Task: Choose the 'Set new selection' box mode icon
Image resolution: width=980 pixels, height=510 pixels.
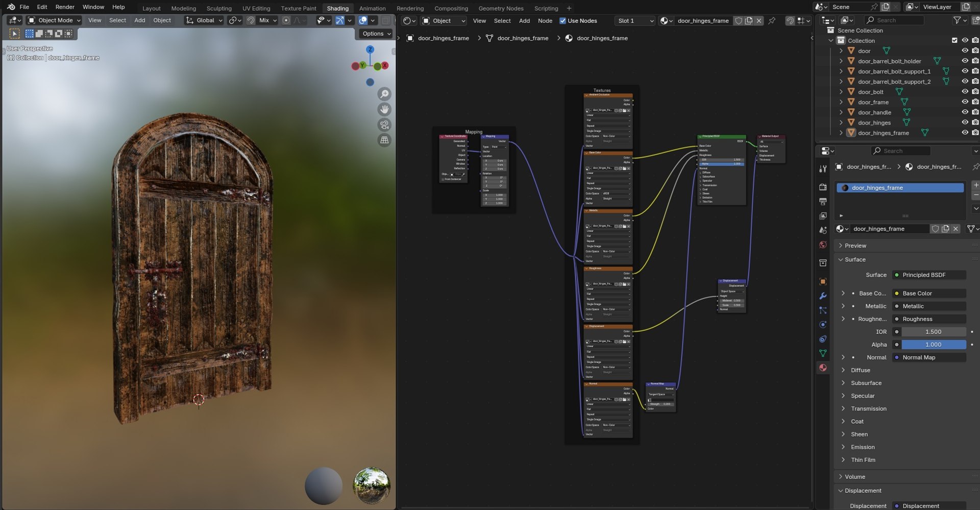Action: click(x=30, y=33)
